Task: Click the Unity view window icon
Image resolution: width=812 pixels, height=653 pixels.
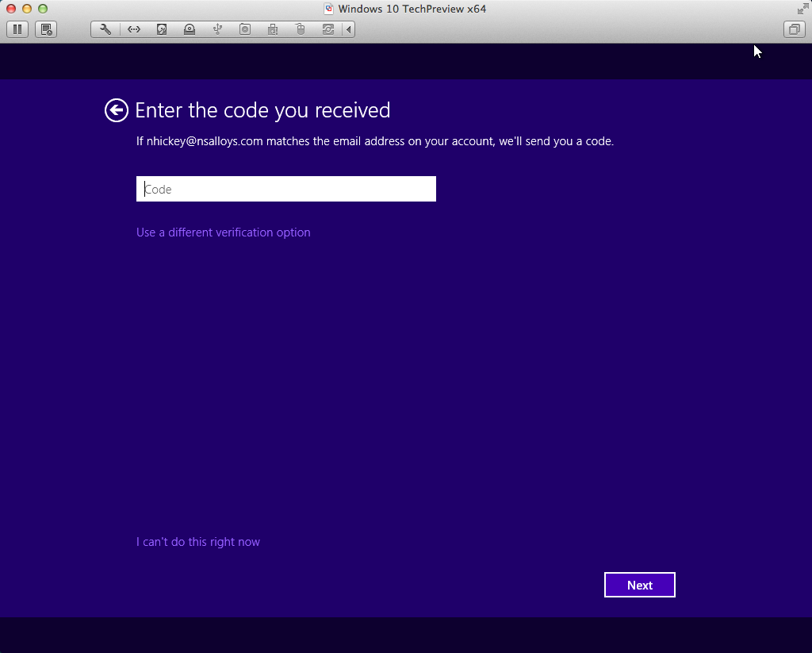Action: tap(794, 29)
